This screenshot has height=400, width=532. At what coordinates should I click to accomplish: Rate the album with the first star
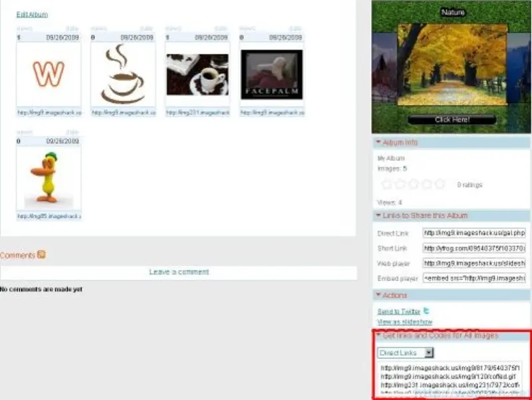click(x=386, y=184)
